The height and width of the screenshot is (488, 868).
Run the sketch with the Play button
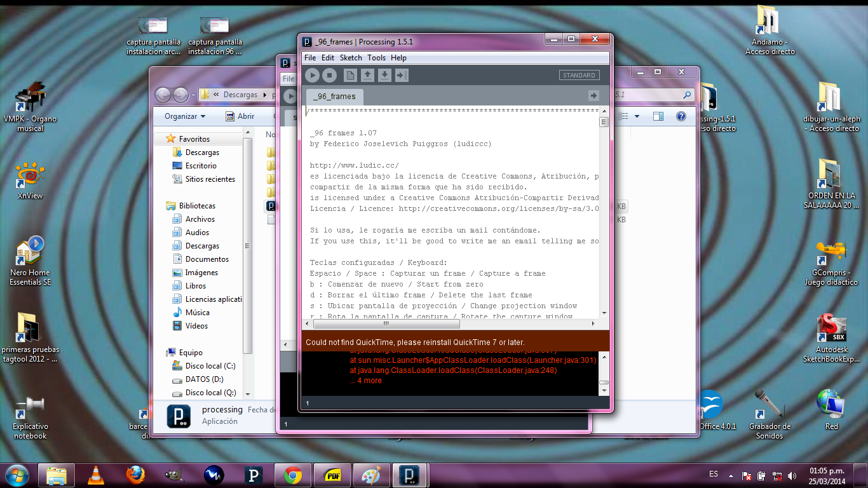312,76
